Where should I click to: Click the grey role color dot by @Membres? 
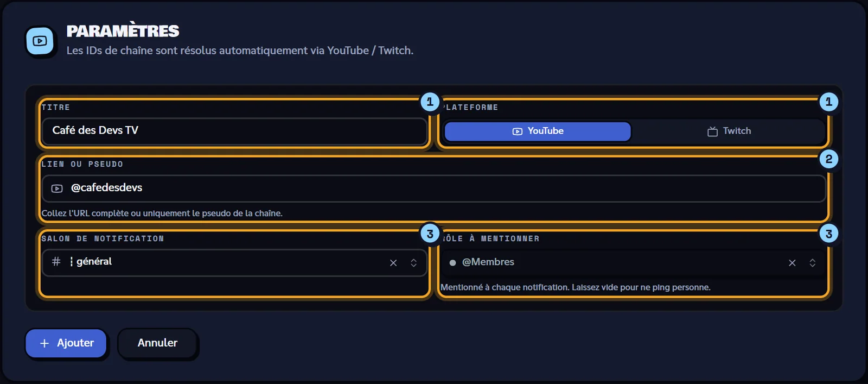(452, 263)
